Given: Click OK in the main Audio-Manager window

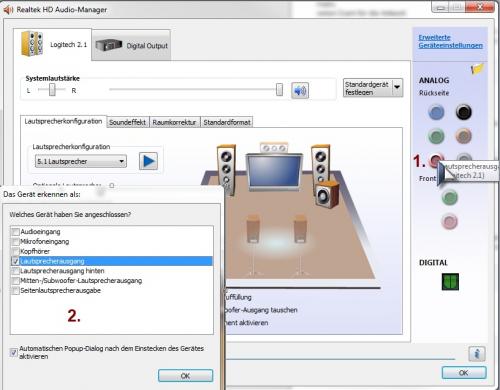Looking at the screenshot, I should pyautogui.click(x=464, y=373).
